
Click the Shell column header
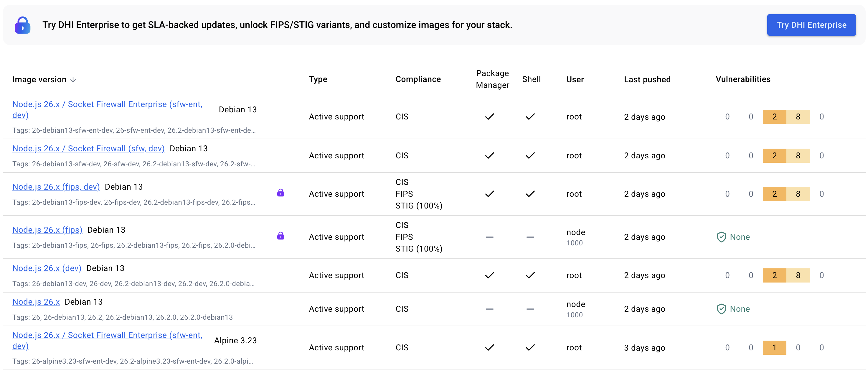(x=532, y=79)
